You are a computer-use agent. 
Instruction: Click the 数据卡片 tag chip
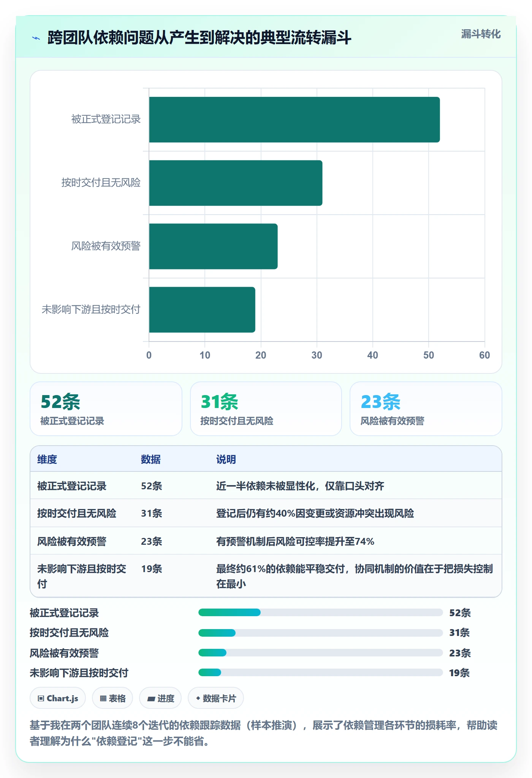click(x=216, y=698)
